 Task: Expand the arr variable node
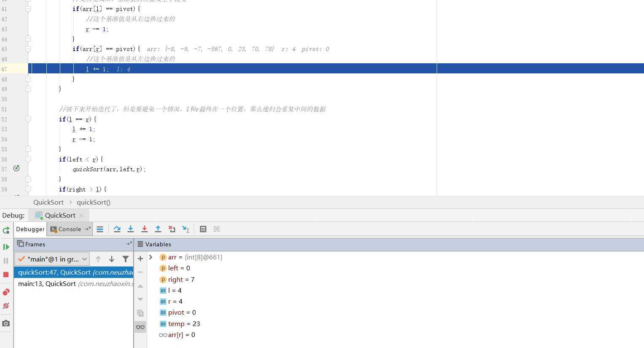pyautogui.click(x=151, y=257)
